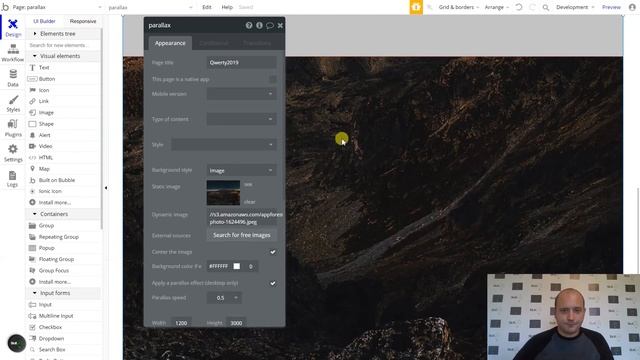Toggle 'Center the image' checkbox
Screen dimensions: 640x360
point(273,252)
